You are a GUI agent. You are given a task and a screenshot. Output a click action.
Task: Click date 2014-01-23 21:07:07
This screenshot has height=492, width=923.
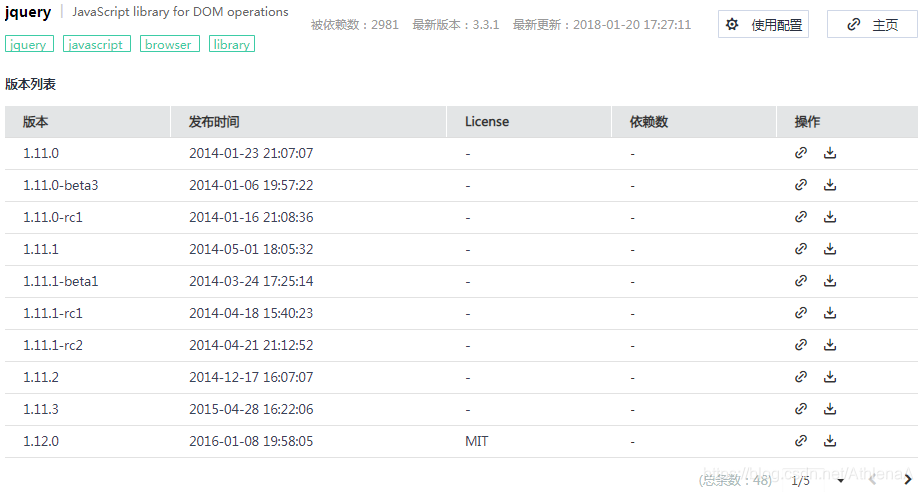click(251, 153)
